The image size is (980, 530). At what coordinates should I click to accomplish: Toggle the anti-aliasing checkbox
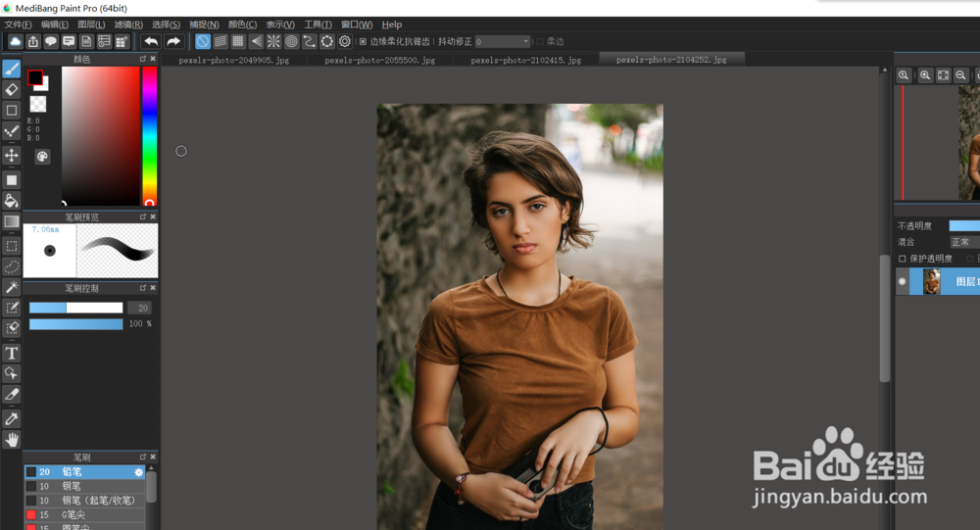363,41
